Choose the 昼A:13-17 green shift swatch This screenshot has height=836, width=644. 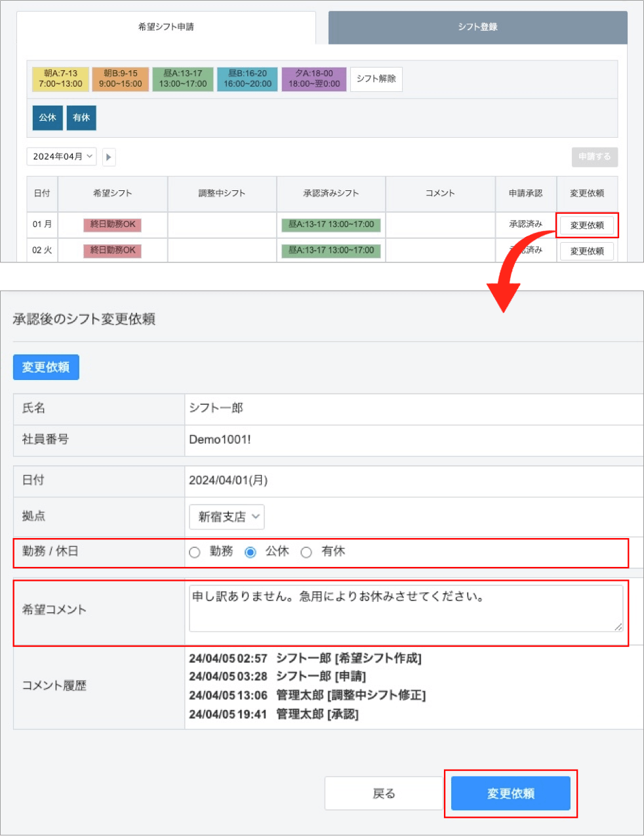182,79
